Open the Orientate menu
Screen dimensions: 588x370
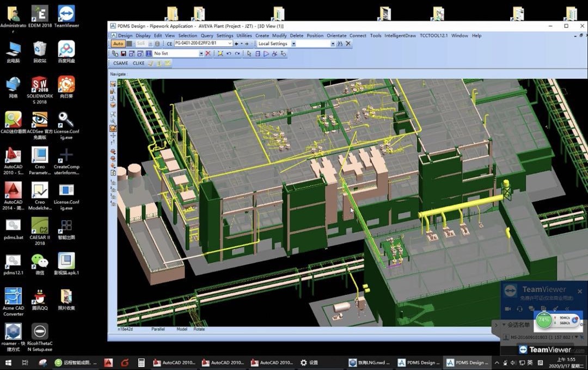pos(336,35)
